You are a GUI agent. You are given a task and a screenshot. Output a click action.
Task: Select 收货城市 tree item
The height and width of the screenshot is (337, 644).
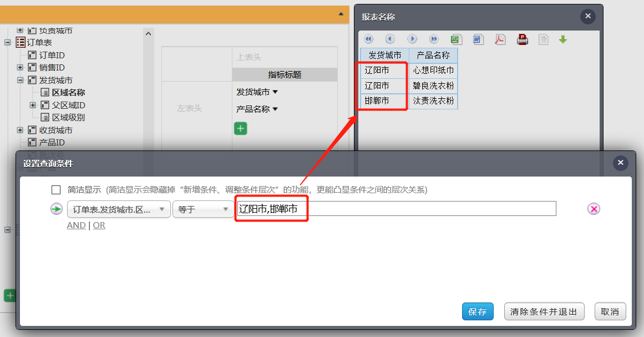(56, 130)
